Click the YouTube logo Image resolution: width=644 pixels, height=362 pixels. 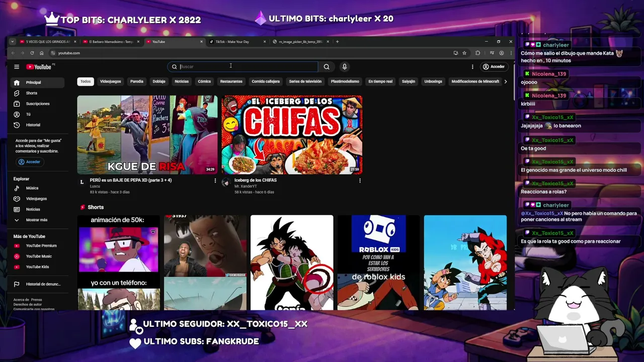pyautogui.click(x=39, y=67)
